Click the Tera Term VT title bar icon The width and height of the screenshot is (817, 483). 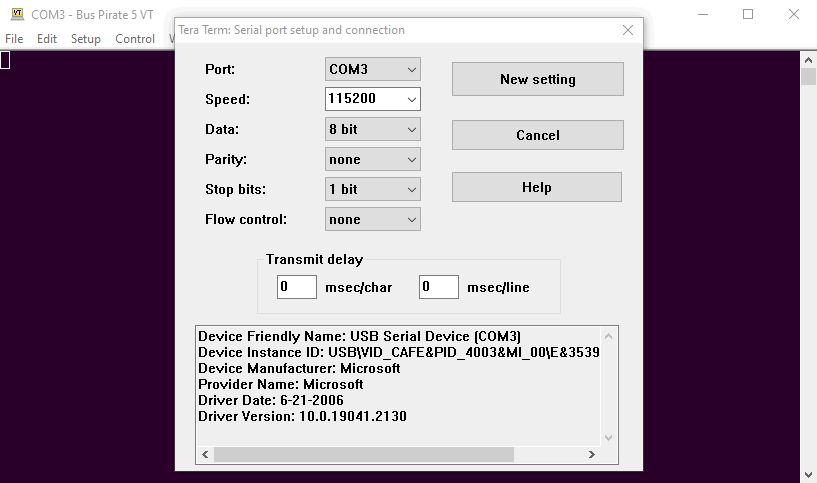click(x=17, y=14)
